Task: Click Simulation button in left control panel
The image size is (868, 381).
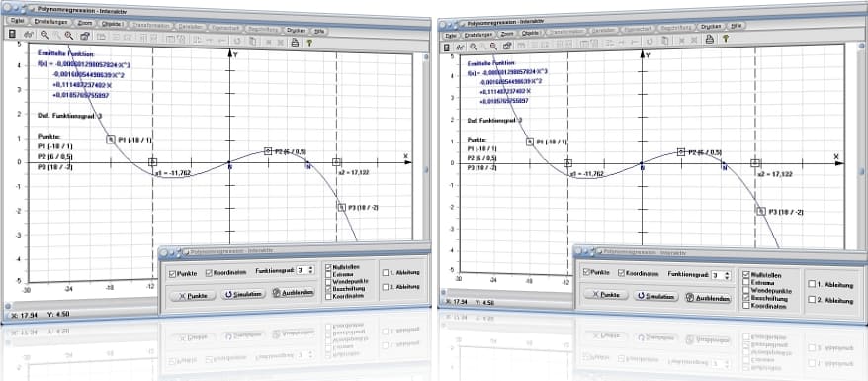Action: tap(242, 295)
